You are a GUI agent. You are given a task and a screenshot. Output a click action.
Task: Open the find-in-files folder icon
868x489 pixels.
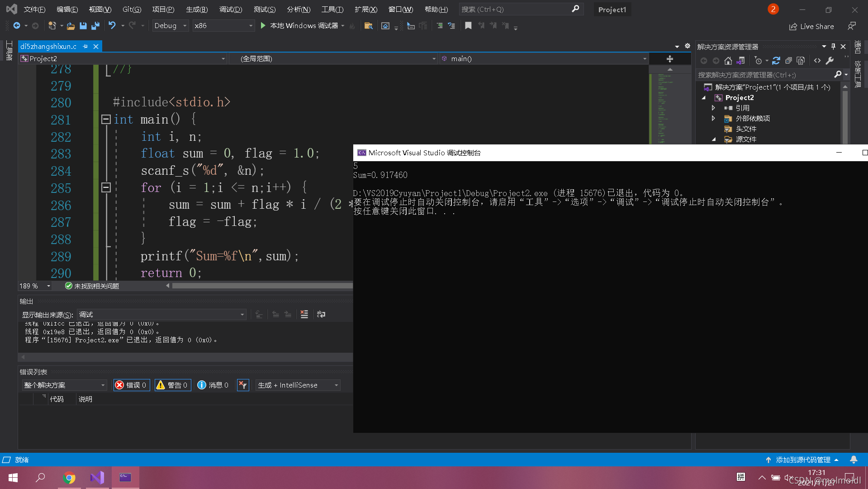(x=368, y=26)
